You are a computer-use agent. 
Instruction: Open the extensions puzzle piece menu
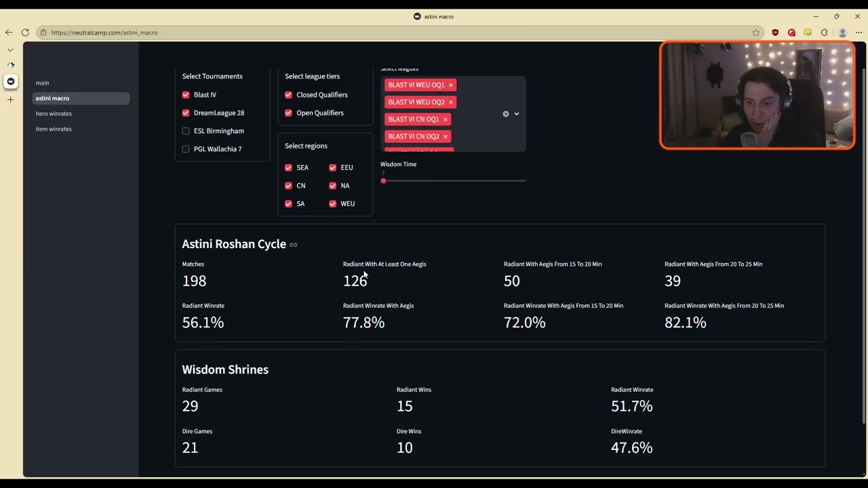click(x=825, y=33)
